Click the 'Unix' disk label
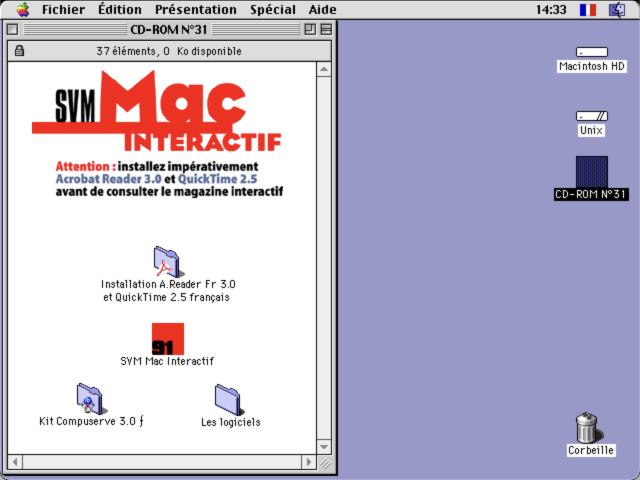This screenshot has width=640, height=480. [x=591, y=131]
